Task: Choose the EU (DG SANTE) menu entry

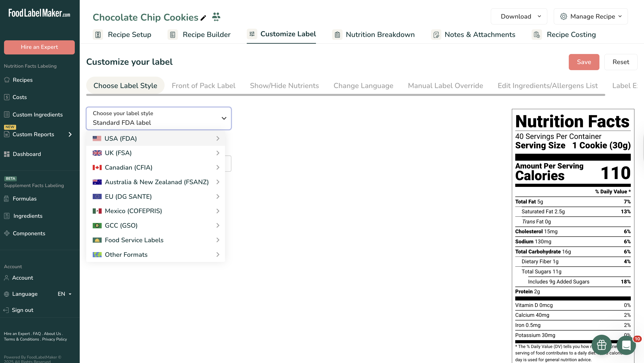Action: [x=128, y=196]
